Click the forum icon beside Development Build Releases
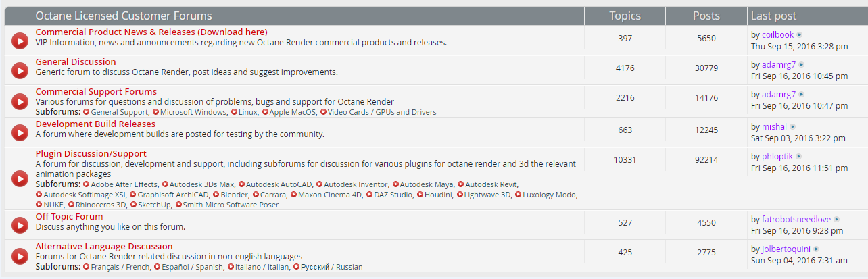Screen dimensions: 868x279 click(20, 132)
